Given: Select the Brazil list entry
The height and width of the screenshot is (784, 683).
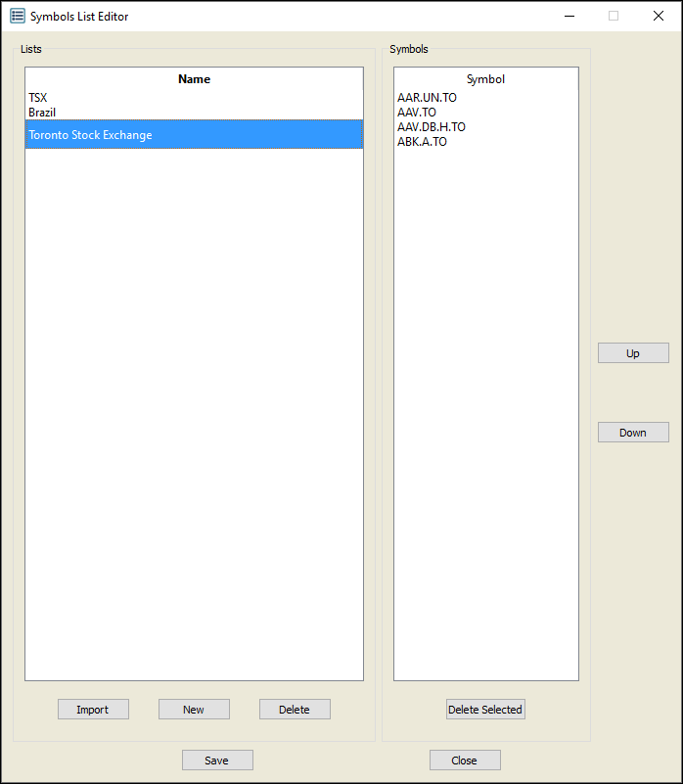Looking at the screenshot, I should [42, 113].
